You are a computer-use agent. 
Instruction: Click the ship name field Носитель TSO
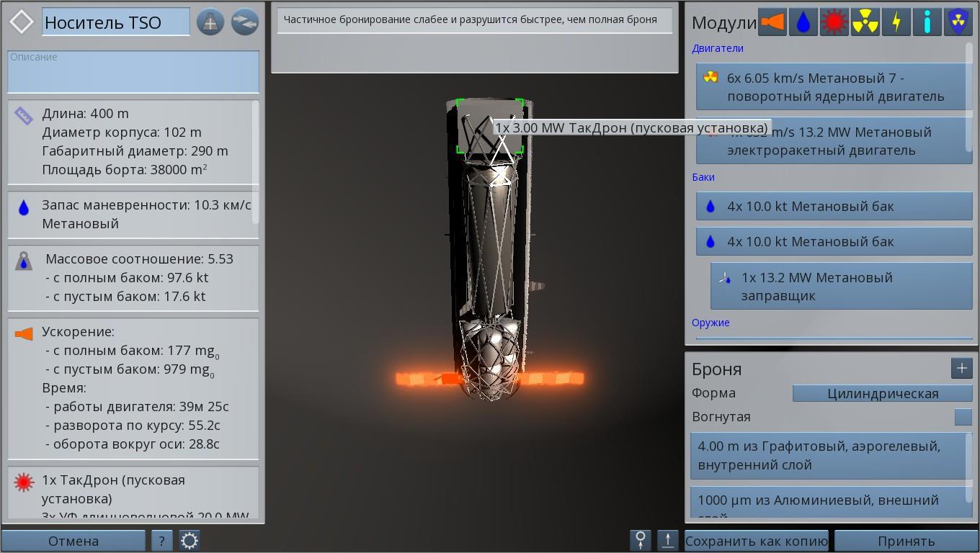coord(116,22)
